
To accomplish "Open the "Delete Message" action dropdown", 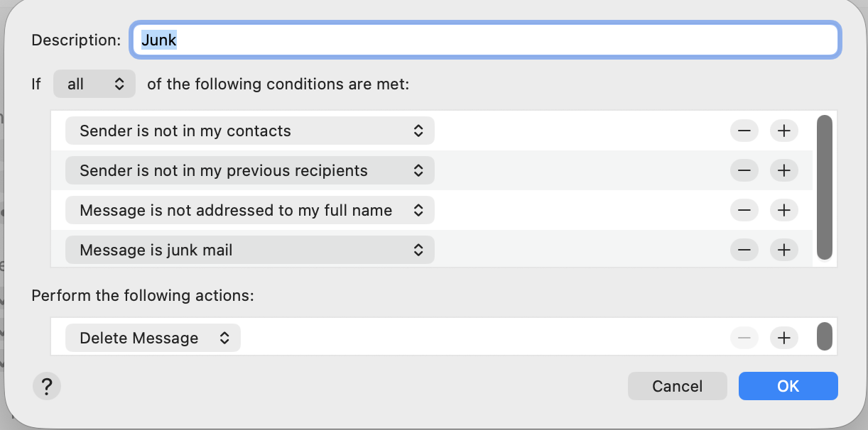I will click(153, 338).
